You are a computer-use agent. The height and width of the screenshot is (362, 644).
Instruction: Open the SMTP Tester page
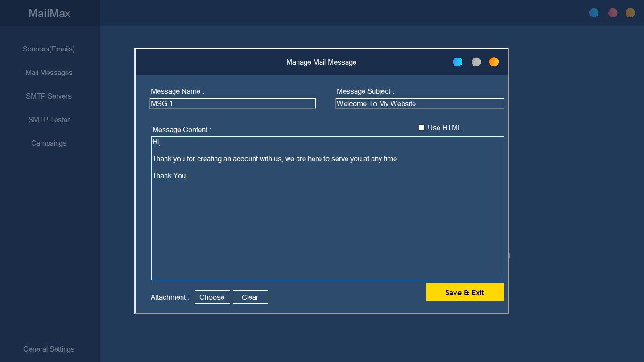pyautogui.click(x=49, y=119)
